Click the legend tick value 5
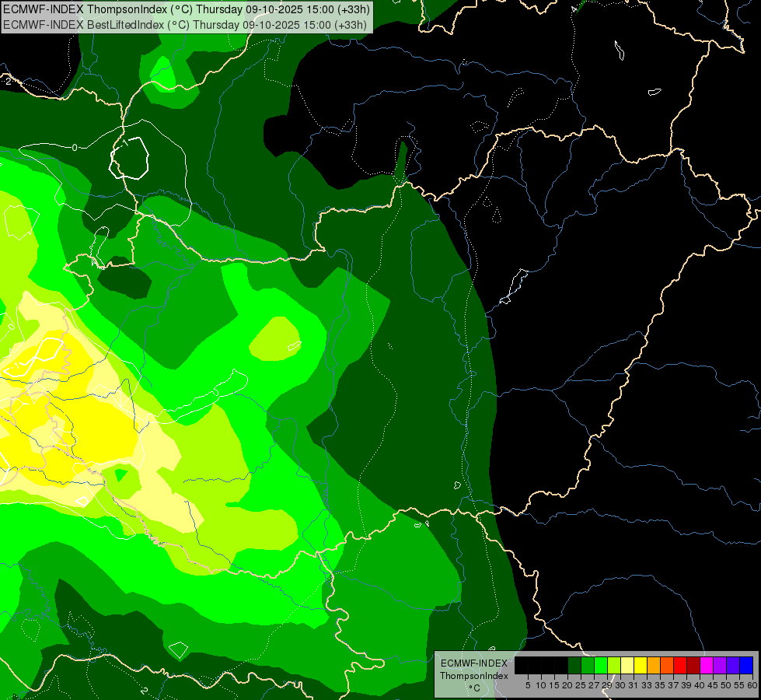Screen dimensions: 761x700 click(x=528, y=684)
